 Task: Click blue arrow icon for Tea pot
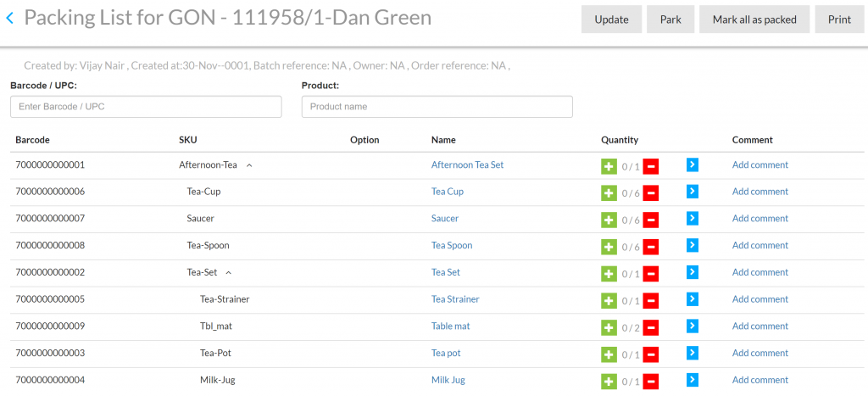(x=692, y=353)
